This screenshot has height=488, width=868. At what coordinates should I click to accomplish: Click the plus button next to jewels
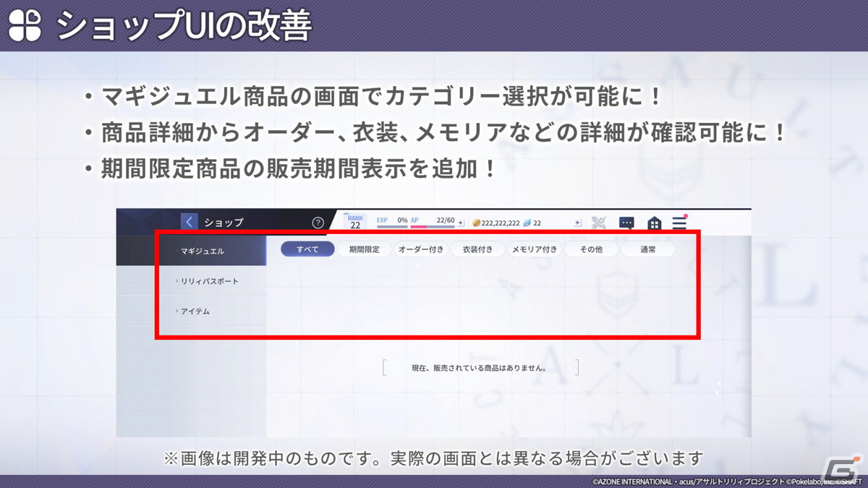577,223
